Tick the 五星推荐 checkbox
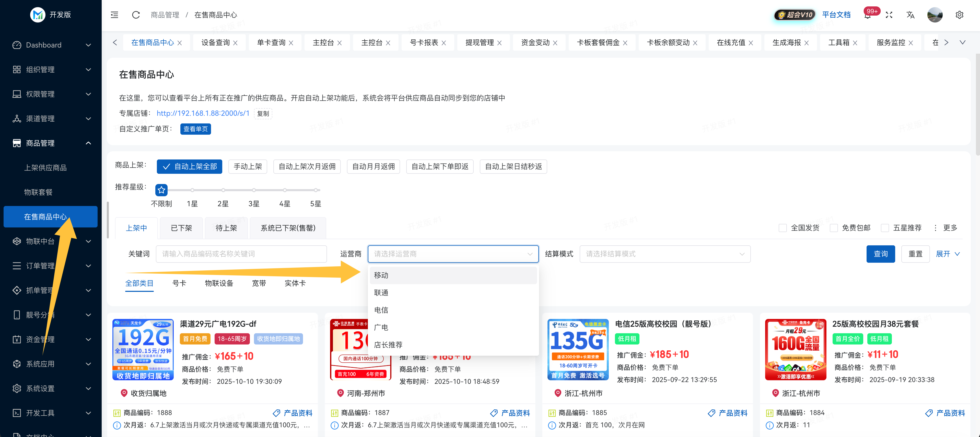 click(x=885, y=228)
